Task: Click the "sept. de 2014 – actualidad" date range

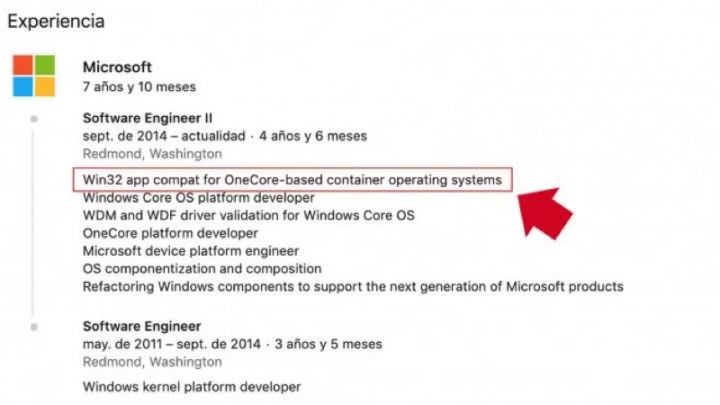Action: pos(165,136)
